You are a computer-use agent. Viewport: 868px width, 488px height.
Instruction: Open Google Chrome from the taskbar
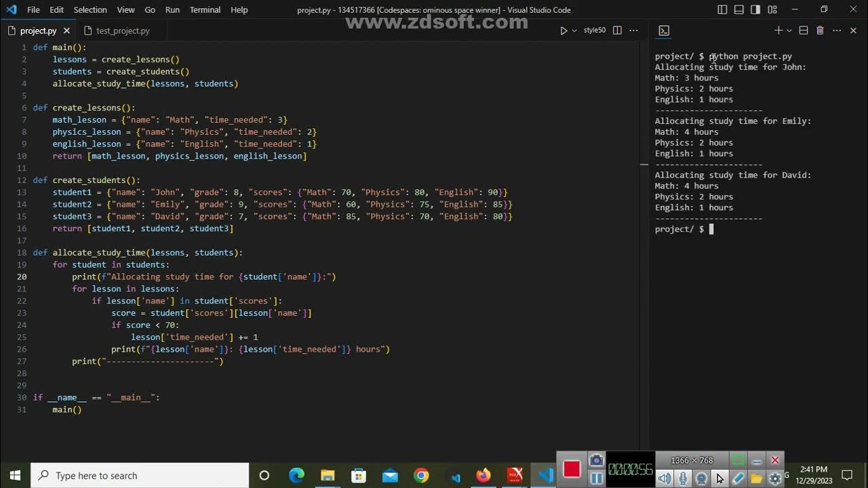click(x=421, y=476)
